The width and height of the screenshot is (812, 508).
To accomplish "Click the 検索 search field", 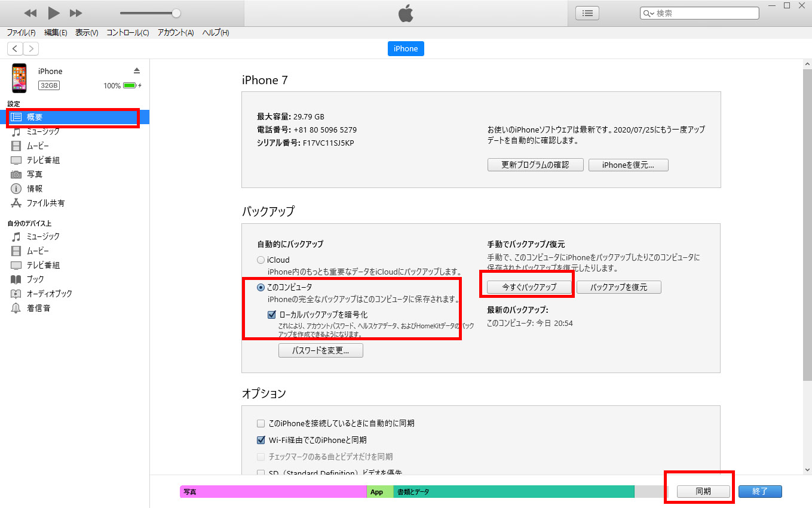I will pos(700,13).
